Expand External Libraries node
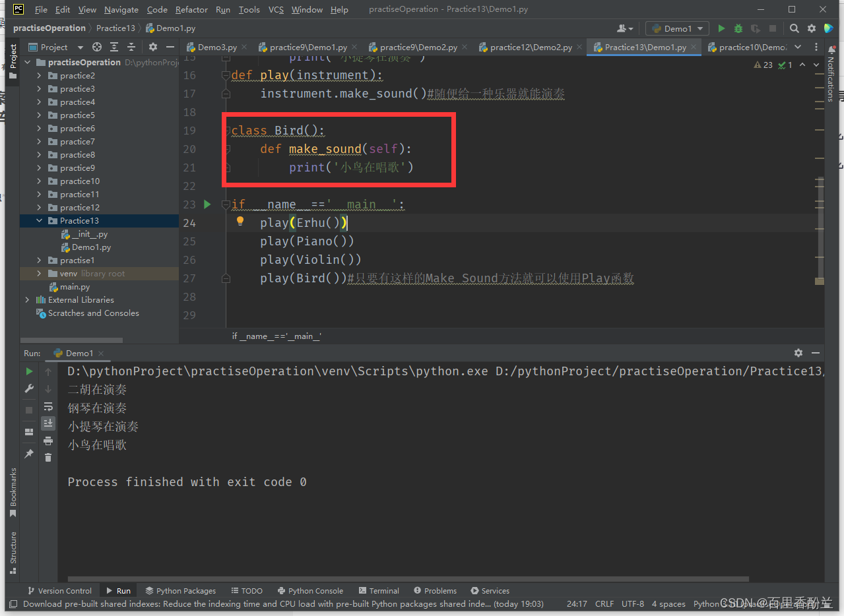 pyautogui.click(x=27, y=300)
